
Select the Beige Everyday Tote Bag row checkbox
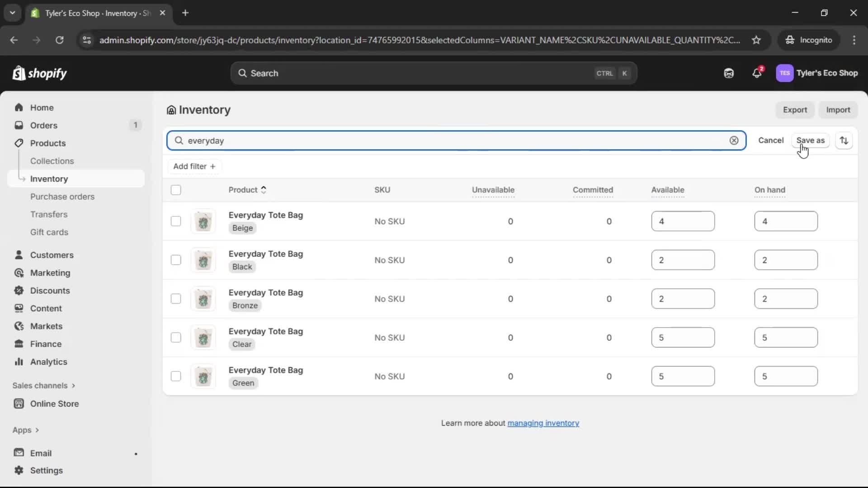click(x=176, y=221)
